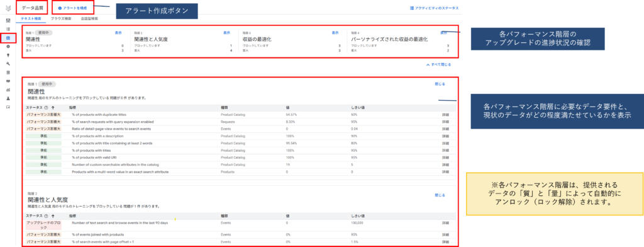Viewport: 644px width, 247px height.
Task: Open the wrench icon in the sidebar
Action: [8, 64]
